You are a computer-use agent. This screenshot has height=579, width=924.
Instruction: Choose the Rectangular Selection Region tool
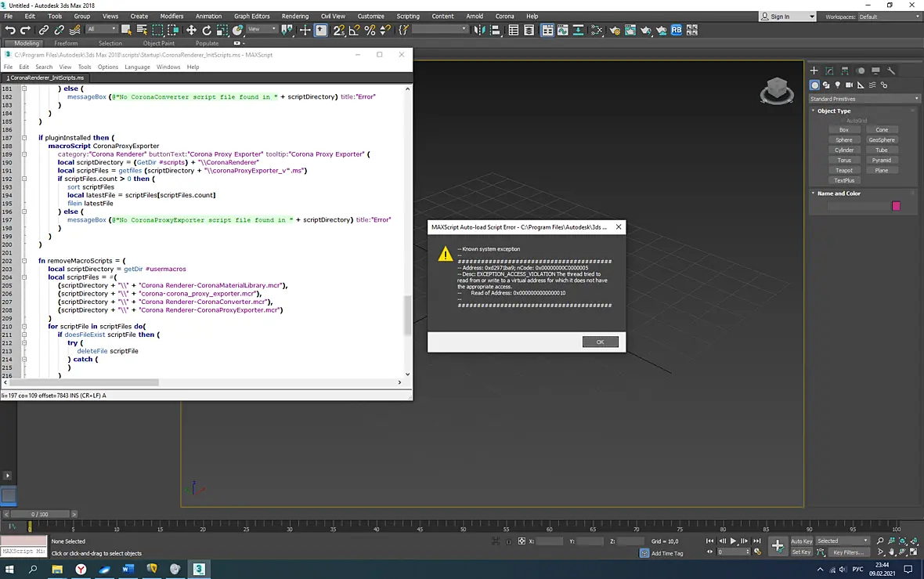(157, 30)
